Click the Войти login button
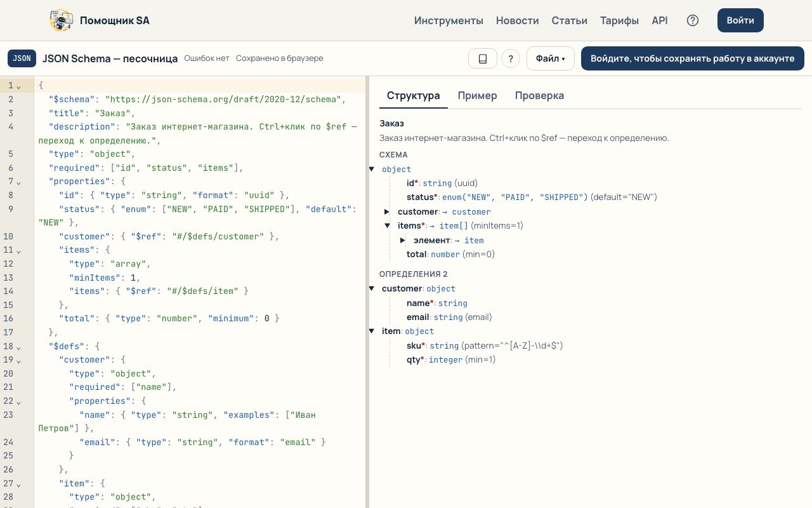812x508 pixels. click(740, 20)
